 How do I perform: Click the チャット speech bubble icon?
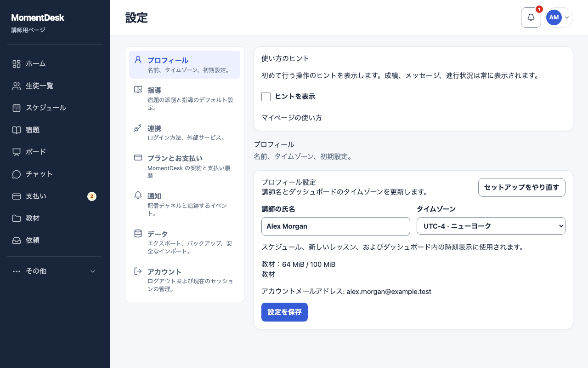pyautogui.click(x=17, y=174)
